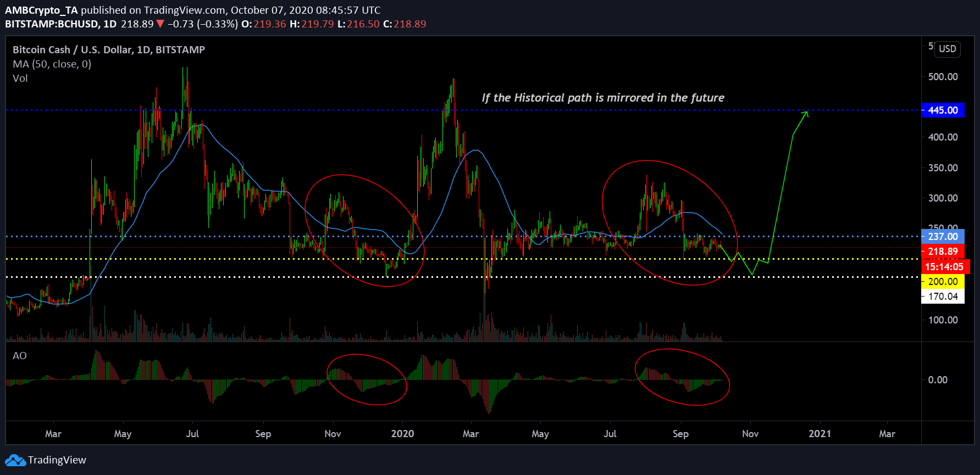Click the AO indicator label
Viewport: 980px width, 475px height.
click(20, 356)
